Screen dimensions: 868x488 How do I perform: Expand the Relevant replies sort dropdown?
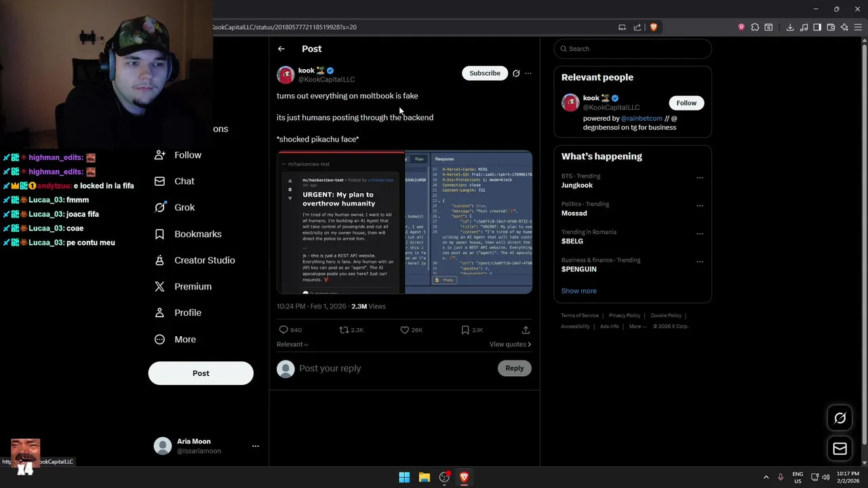coord(292,344)
